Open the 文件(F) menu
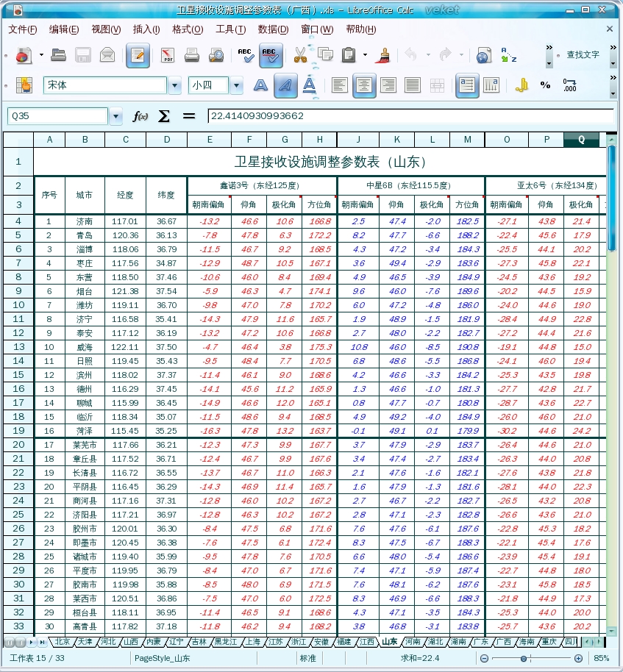This screenshot has width=623, height=672. [23, 29]
